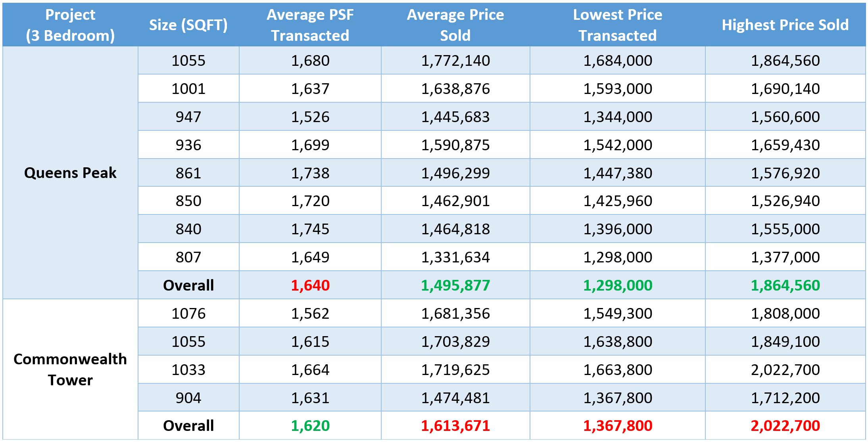The image size is (868, 442).
Task: Click highest price 1,690,140
Action: (x=785, y=88)
